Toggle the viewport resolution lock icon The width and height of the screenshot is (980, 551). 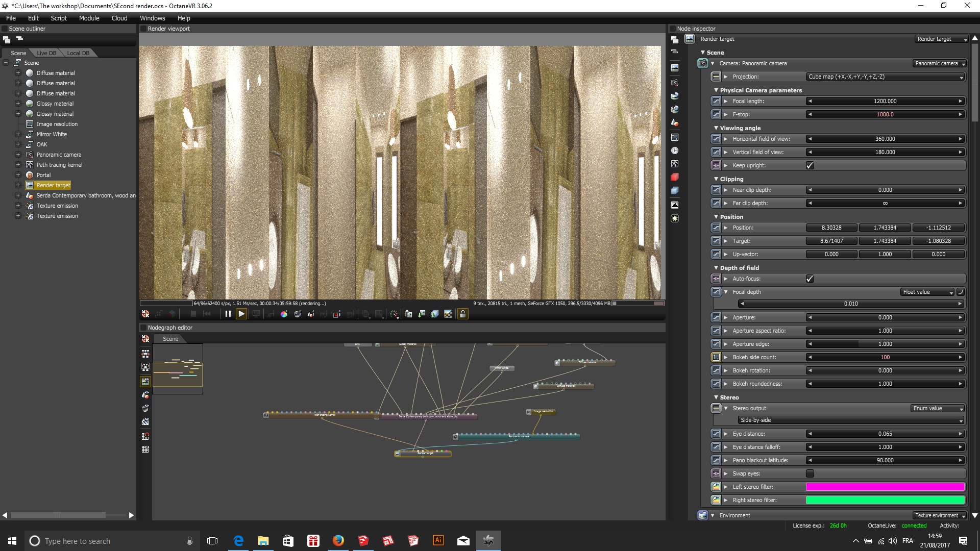(x=462, y=314)
